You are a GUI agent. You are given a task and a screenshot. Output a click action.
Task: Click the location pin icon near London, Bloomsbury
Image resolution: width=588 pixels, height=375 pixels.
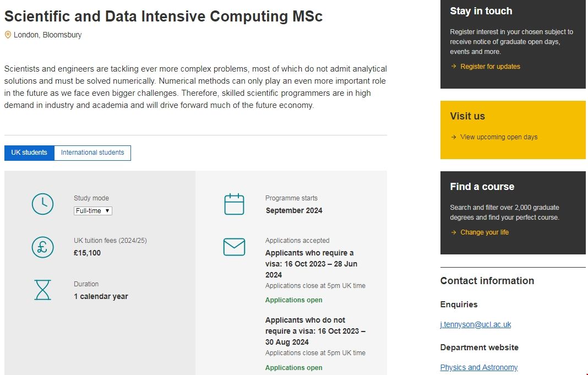(8, 35)
